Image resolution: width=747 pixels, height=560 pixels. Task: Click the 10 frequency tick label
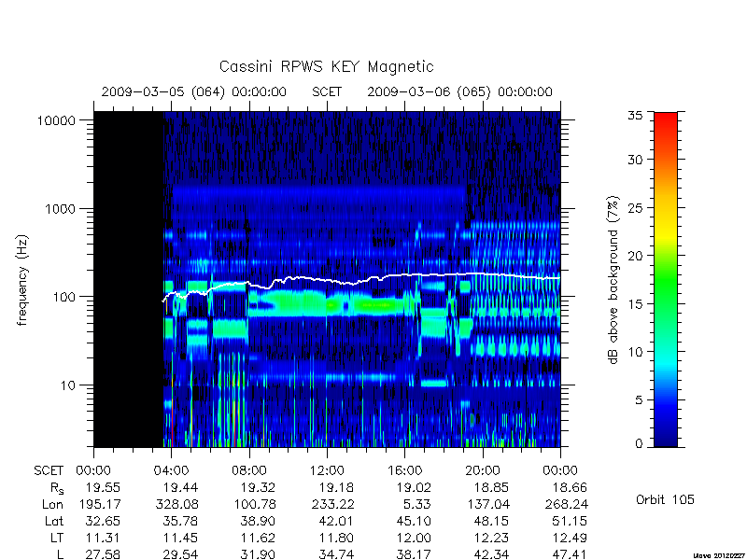[68, 385]
